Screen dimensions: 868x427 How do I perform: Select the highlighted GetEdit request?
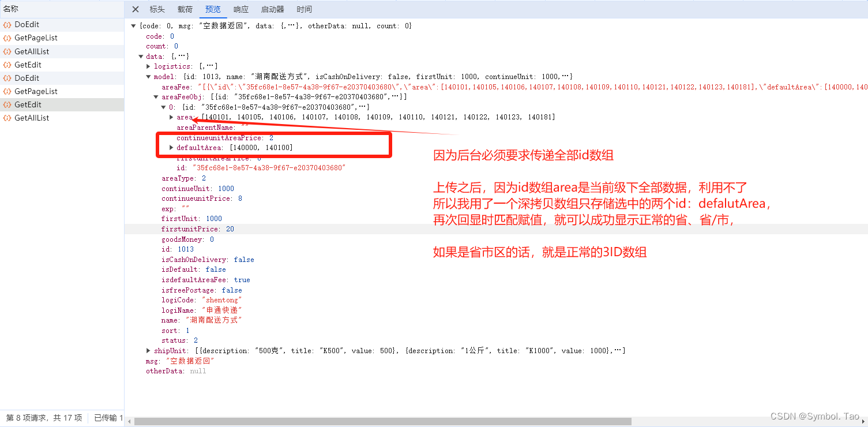(62, 104)
